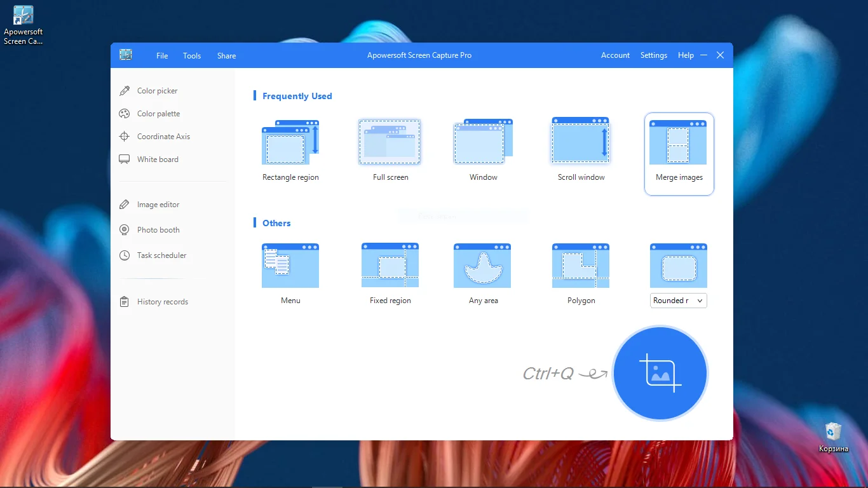Click the Apowersoft Screen Capture Pro title

coord(419,55)
